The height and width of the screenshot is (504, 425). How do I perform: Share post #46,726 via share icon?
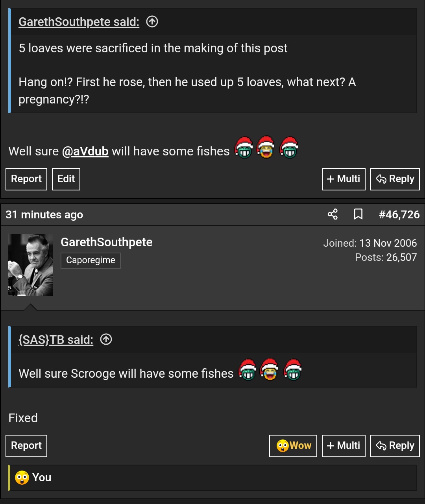pyautogui.click(x=333, y=214)
